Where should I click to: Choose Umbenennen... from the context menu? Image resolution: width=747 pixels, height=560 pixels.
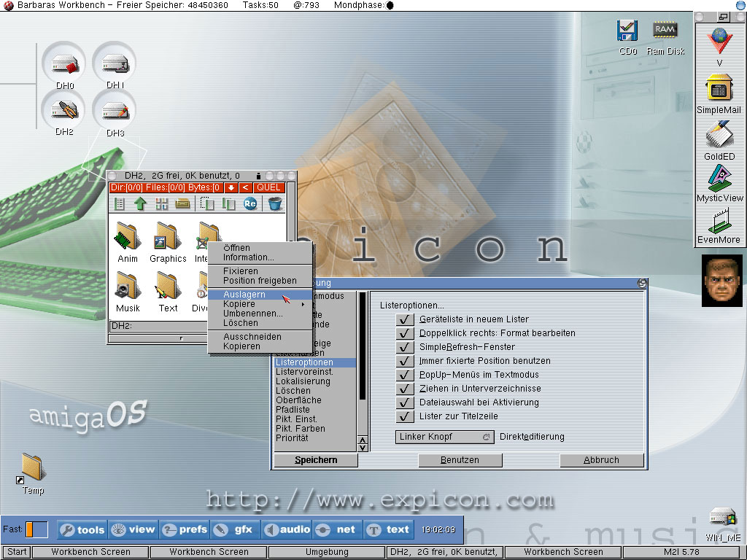pyautogui.click(x=252, y=314)
